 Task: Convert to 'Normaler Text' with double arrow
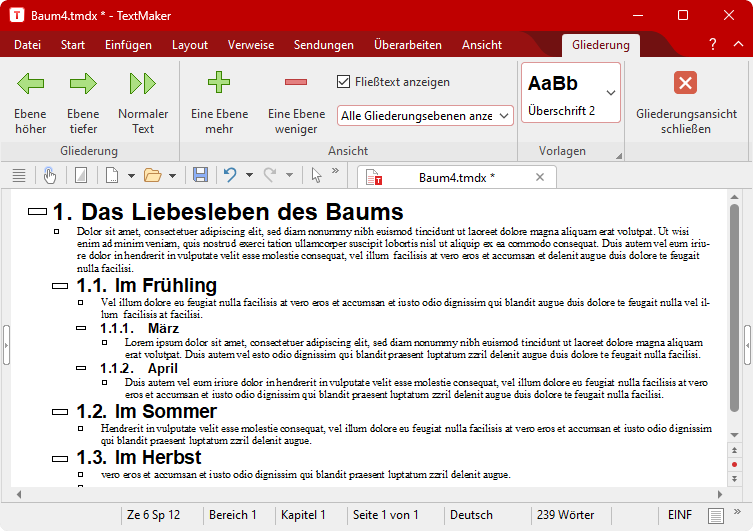[143, 84]
